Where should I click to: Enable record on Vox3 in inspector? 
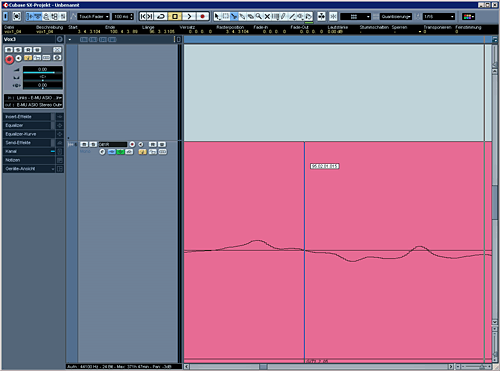click(9, 59)
